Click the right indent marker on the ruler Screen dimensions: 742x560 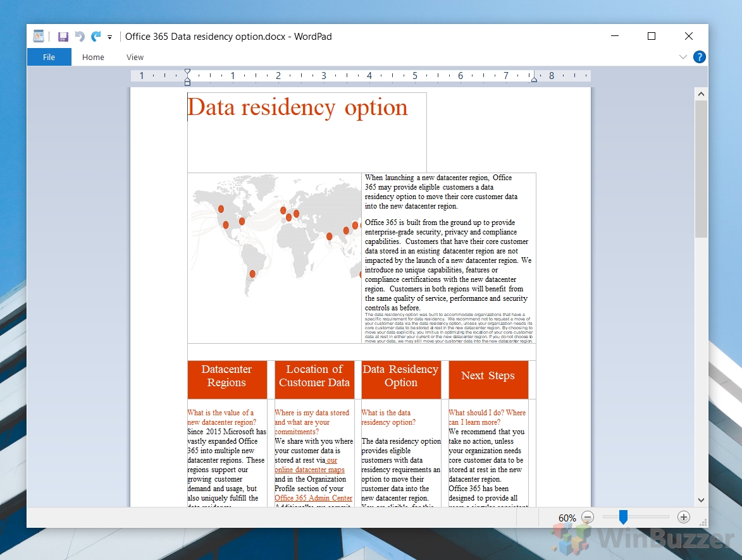pos(534,79)
